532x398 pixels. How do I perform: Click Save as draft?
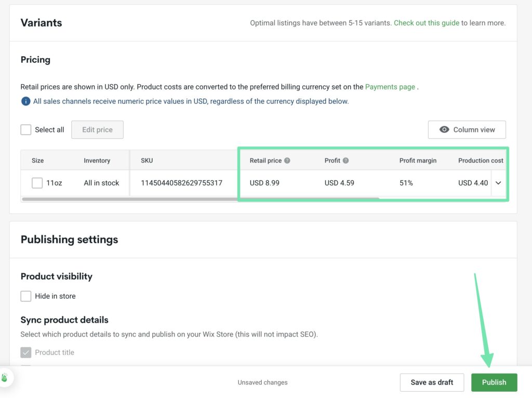click(432, 382)
